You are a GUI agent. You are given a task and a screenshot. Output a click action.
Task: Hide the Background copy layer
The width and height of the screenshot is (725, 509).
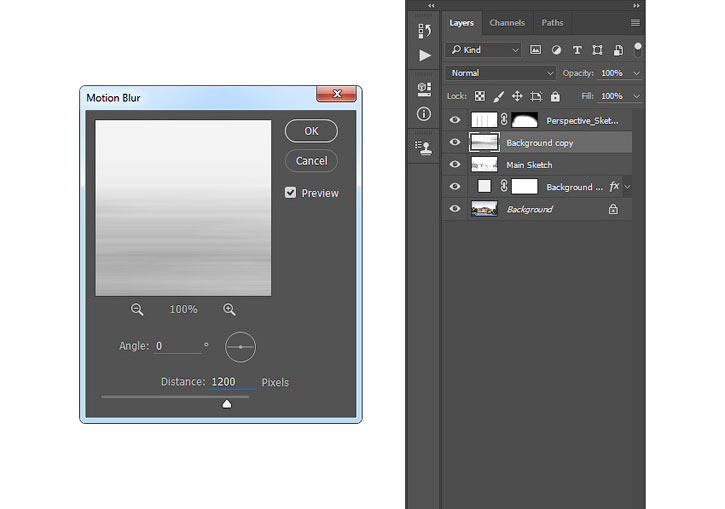coord(455,142)
